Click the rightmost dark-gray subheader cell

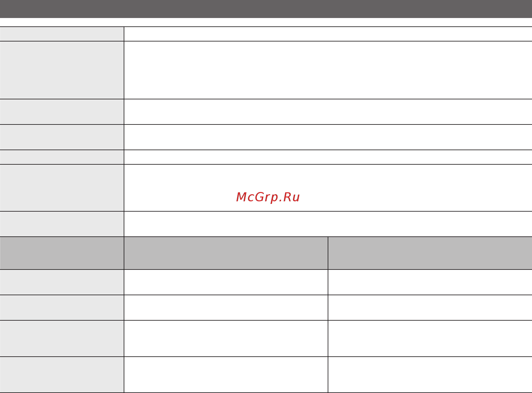430,253
